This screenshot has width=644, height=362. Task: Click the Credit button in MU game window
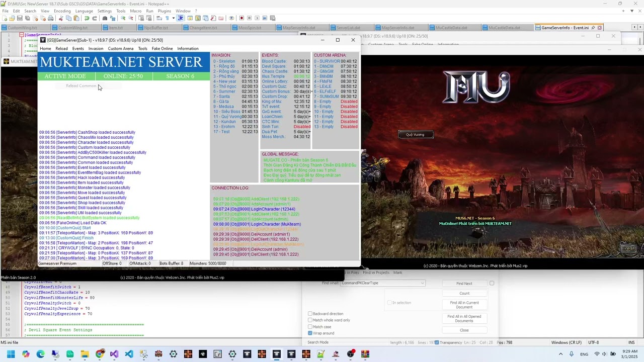click(x=628, y=248)
